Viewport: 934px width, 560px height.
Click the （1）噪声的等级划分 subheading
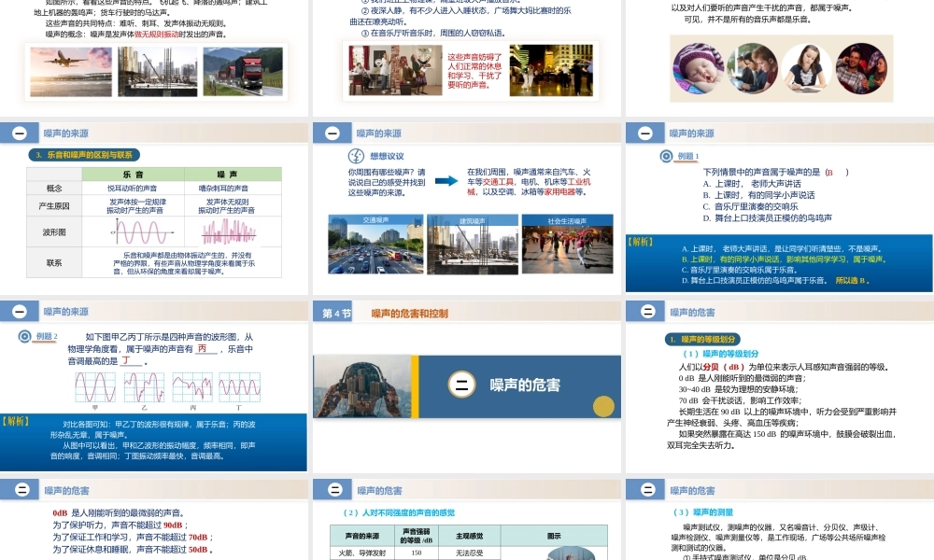pyautogui.click(x=720, y=354)
